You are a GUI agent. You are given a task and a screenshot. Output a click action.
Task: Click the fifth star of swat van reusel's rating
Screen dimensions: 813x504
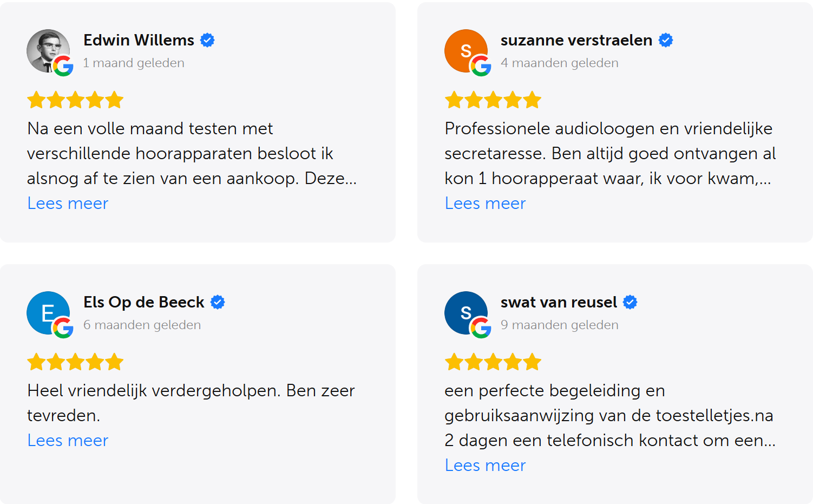532,362
